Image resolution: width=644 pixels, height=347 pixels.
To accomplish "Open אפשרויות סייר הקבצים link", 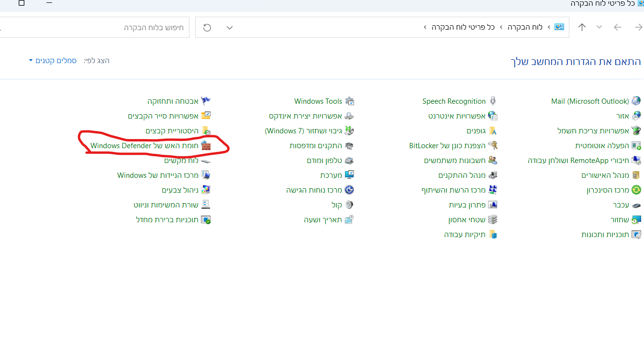I will pyautogui.click(x=163, y=116).
